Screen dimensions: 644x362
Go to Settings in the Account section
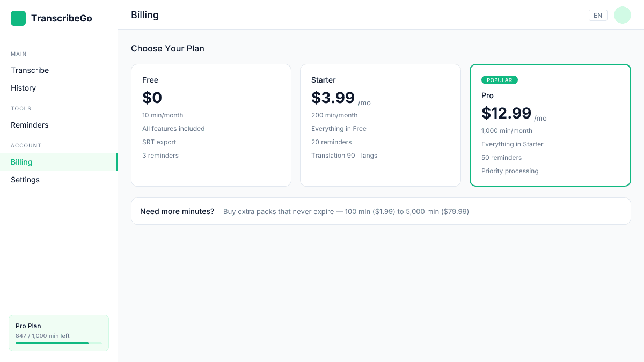tap(25, 180)
